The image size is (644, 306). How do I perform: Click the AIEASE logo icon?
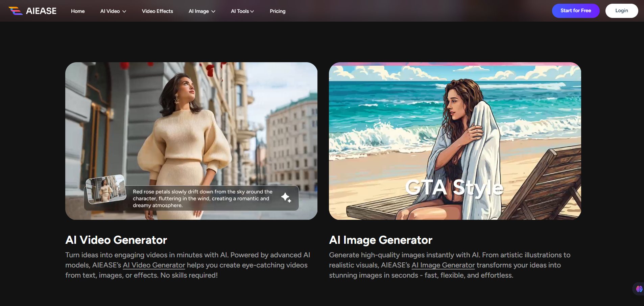pos(16,11)
